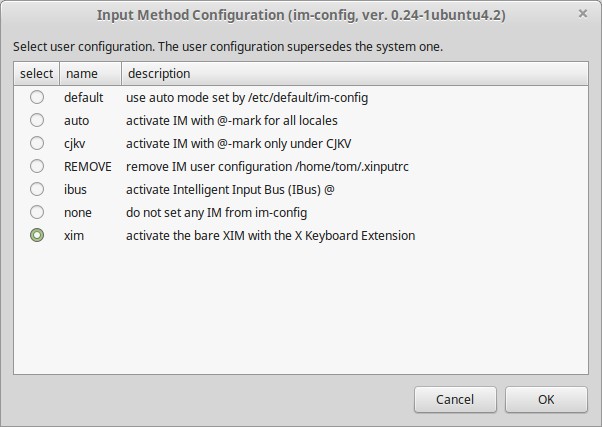Click the OK button
602x427 pixels.
click(546, 399)
